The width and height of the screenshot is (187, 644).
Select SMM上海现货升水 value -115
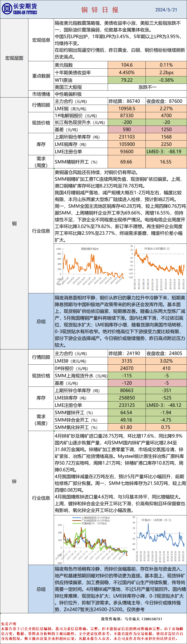point(127,375)
